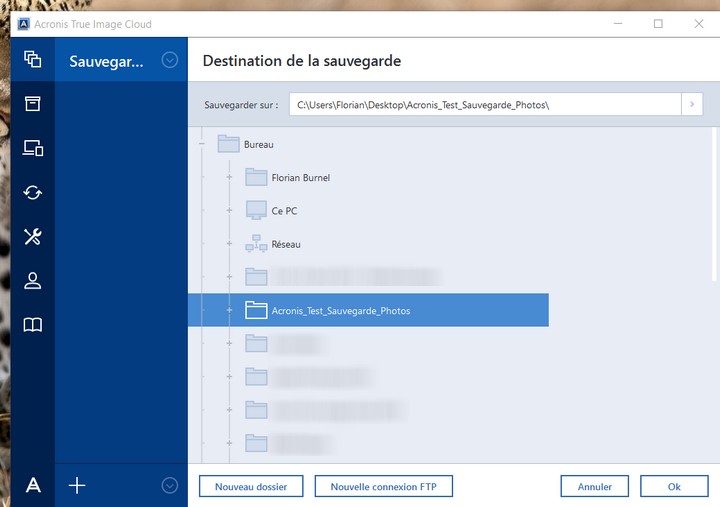Expand the Ce PC tree node
The width and height of the screenshot is (720, 507).
click(x=229, y=210)
